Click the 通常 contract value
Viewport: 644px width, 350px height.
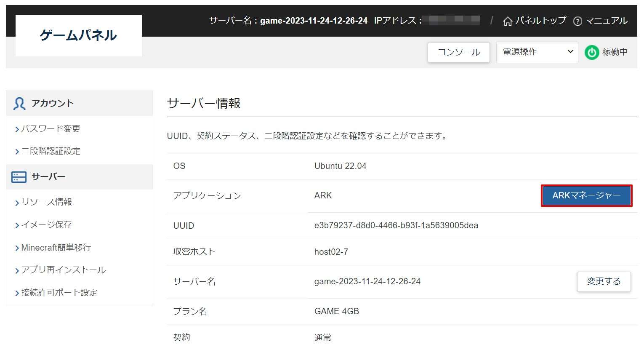[323, 337]
